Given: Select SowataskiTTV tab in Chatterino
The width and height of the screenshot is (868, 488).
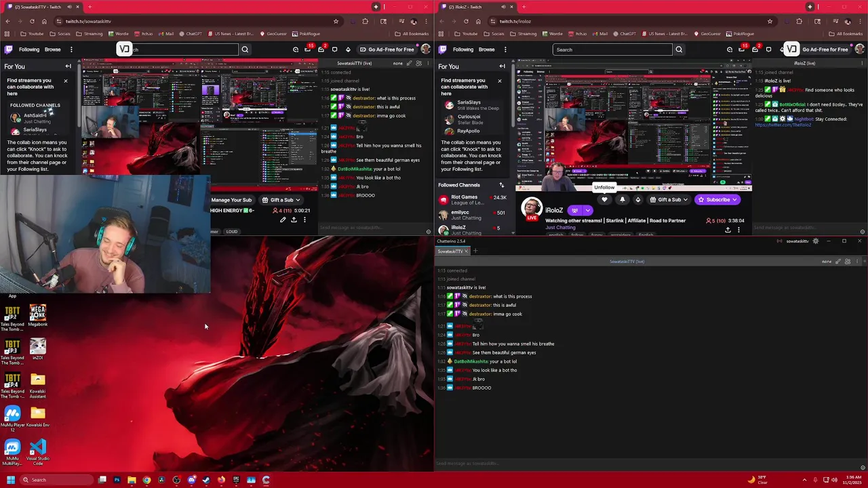Looking at the screenshot, I should 452,251.
